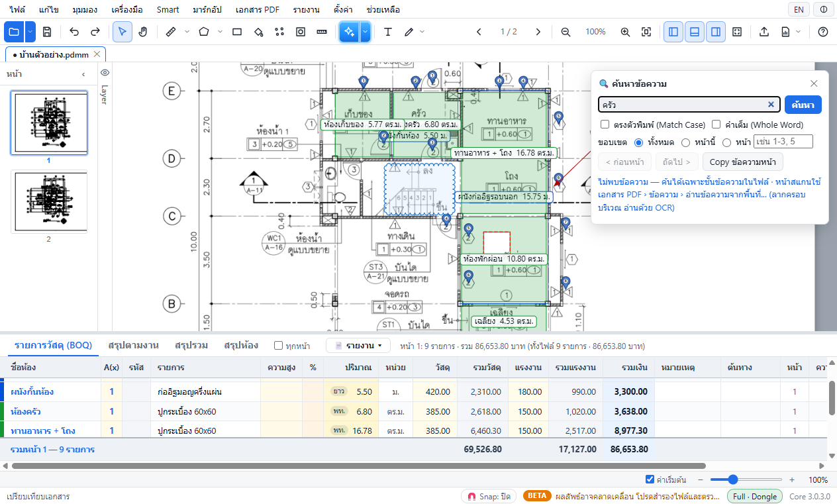Toggle the left sidebar panel

pyautogui.click(x=673, y=32)
